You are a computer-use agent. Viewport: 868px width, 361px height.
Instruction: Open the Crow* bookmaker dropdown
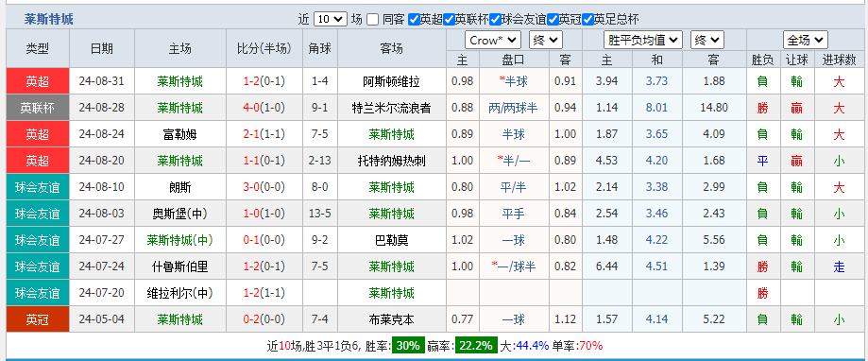493,41
